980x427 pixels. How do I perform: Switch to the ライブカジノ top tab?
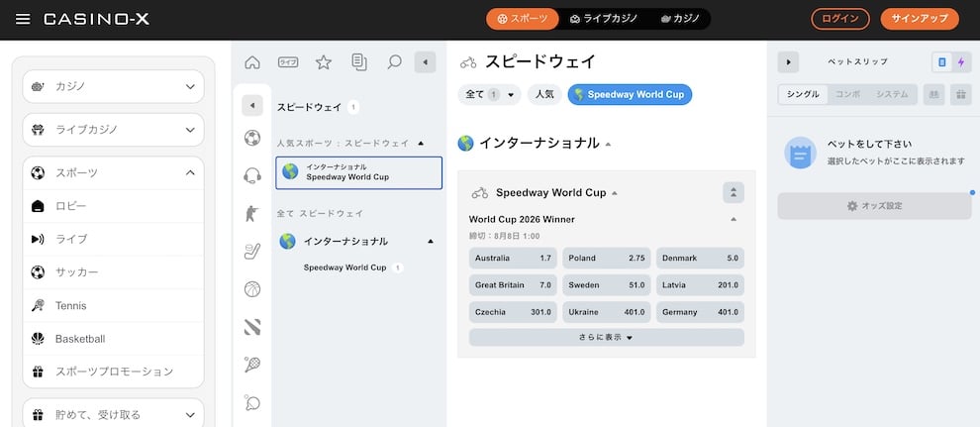[603, 19]
